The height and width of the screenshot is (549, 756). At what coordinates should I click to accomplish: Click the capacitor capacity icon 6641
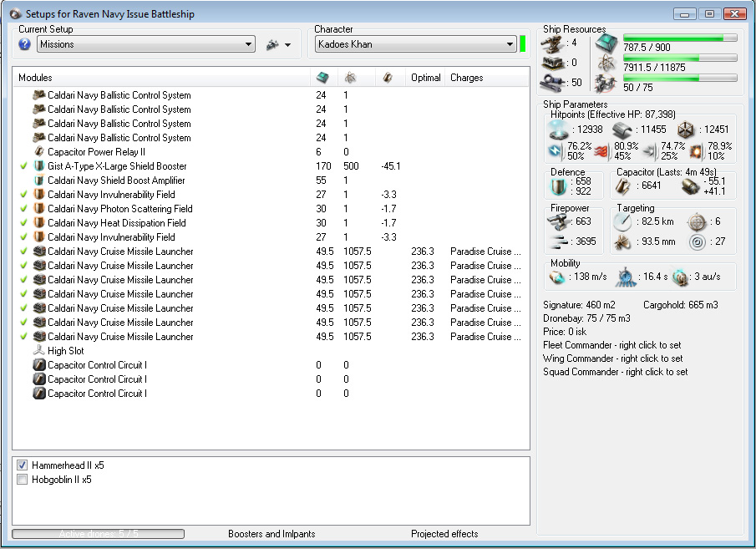(623, 186)
